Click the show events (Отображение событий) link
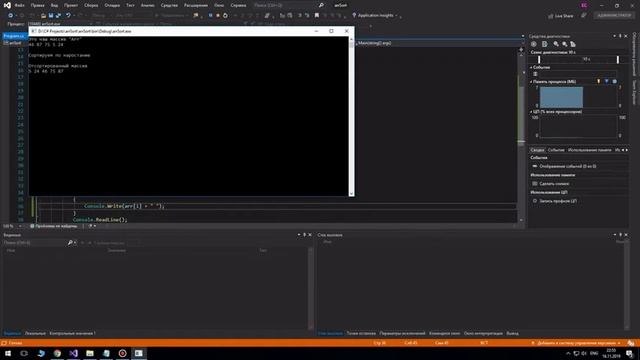Screen dimensions: 640x360 (568, 166)
